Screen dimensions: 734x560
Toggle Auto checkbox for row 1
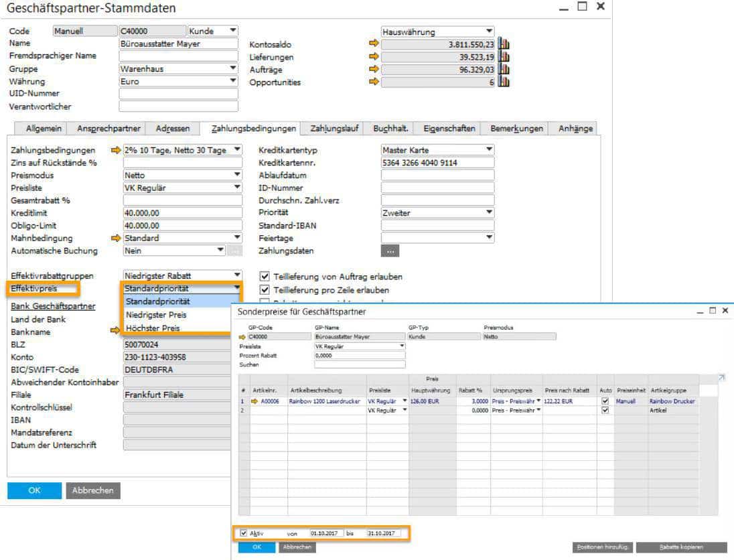pos(605,401)
